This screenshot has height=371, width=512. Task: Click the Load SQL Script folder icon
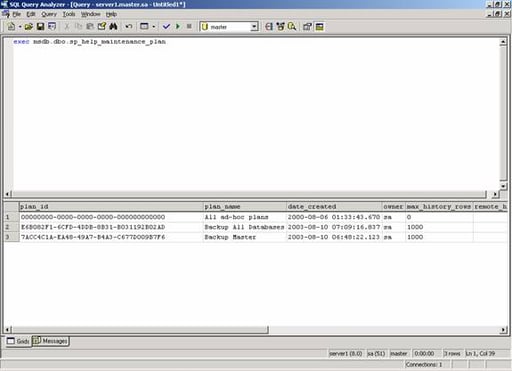[29, 27]
